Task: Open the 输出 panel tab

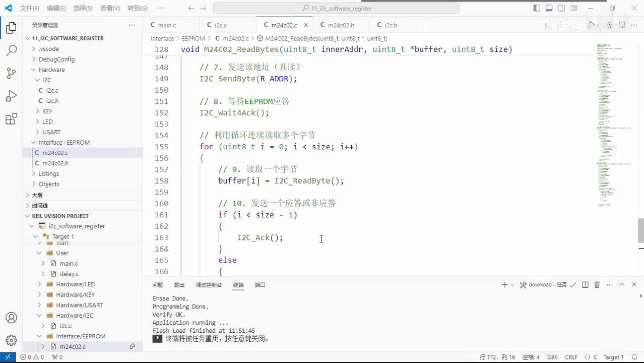Action: coord(179,285)
